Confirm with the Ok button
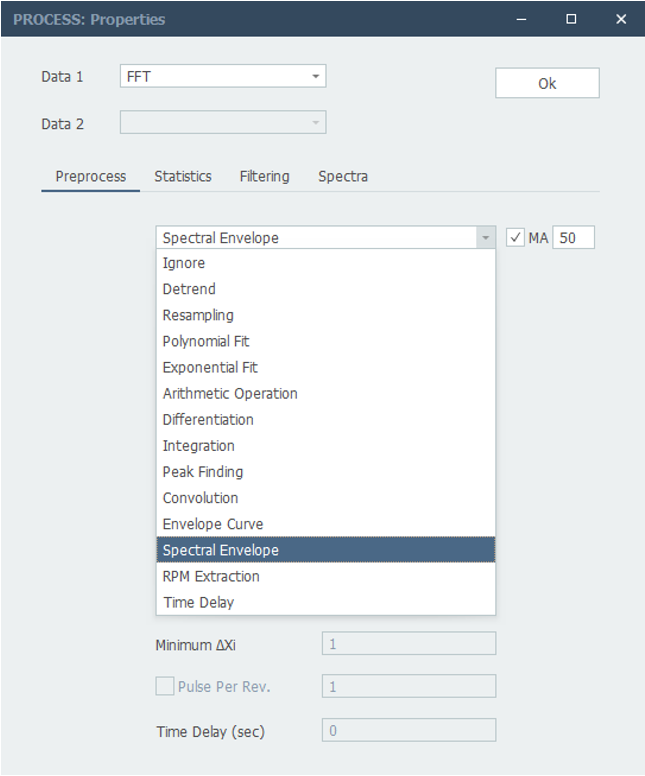Screen dimensions: 645x776 (547, 83)
